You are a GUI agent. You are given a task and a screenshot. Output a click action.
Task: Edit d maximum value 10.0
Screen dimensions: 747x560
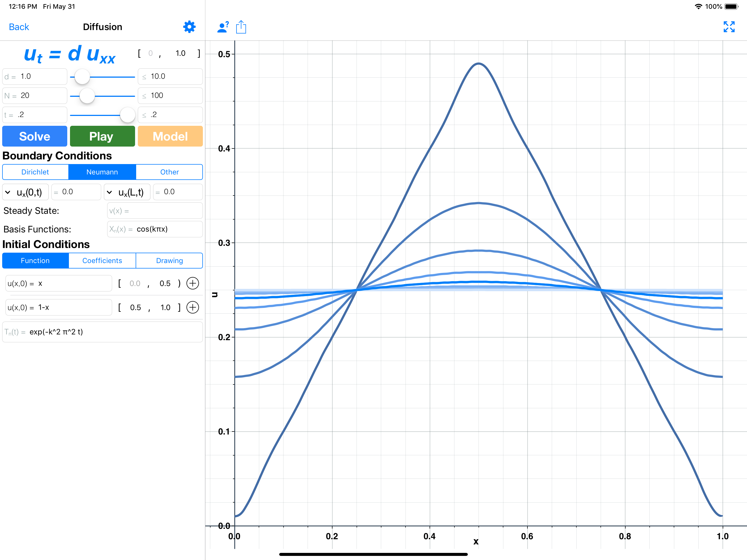coord(170,77)
